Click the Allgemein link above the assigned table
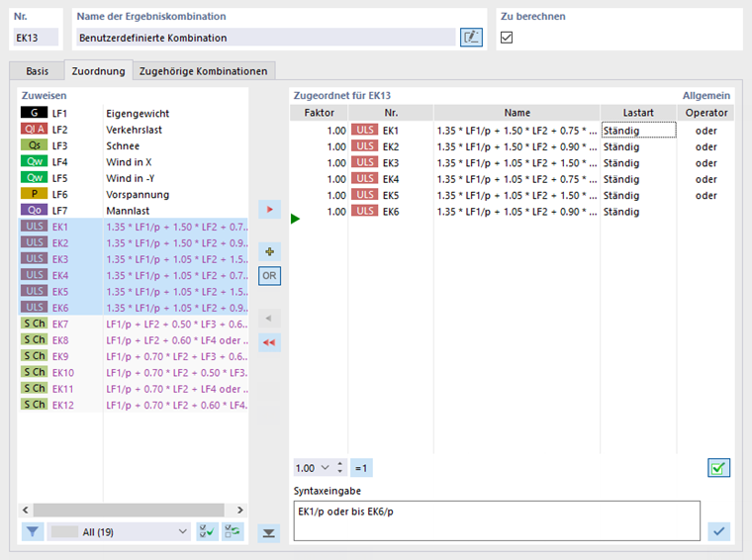Screen dimensions: 752x560 click(705, 95)
